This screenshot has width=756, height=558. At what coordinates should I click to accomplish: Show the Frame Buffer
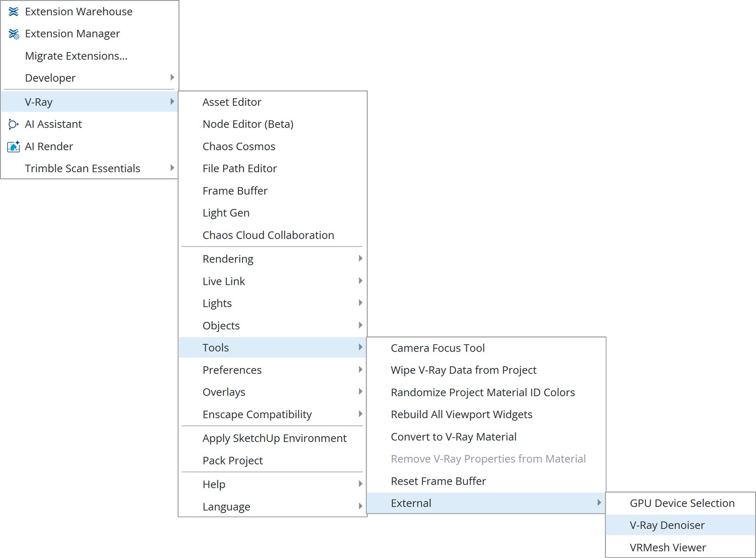click(273, 191)
